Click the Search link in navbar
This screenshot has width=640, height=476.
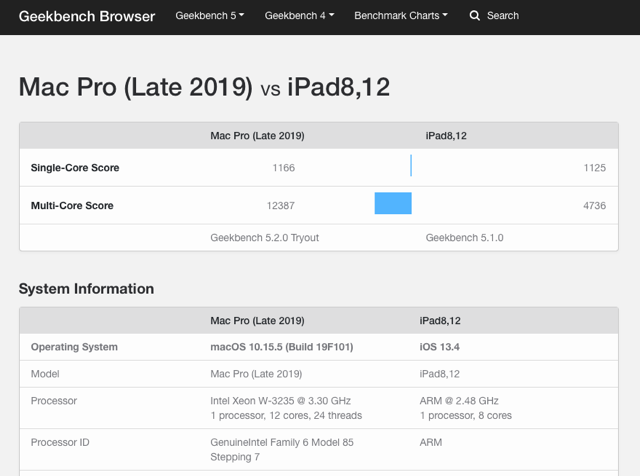(x=502, y=16)
